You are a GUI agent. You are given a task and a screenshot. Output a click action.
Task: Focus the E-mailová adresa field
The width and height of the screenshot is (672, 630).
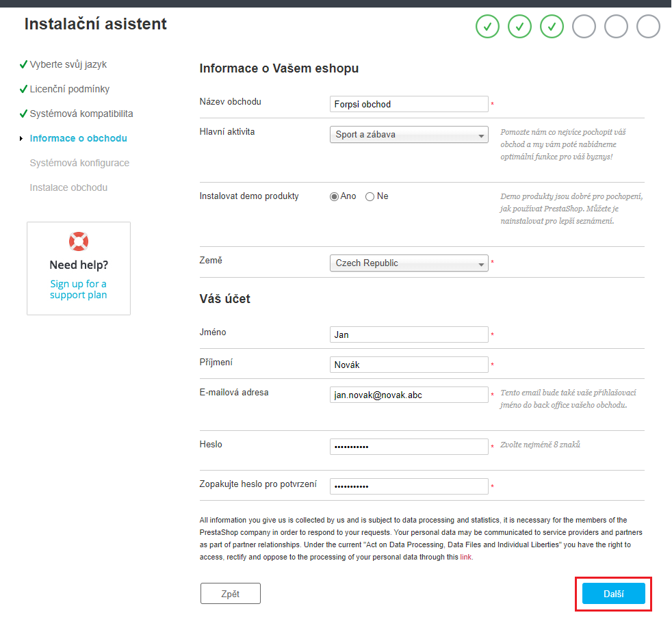tap(409, 395)
